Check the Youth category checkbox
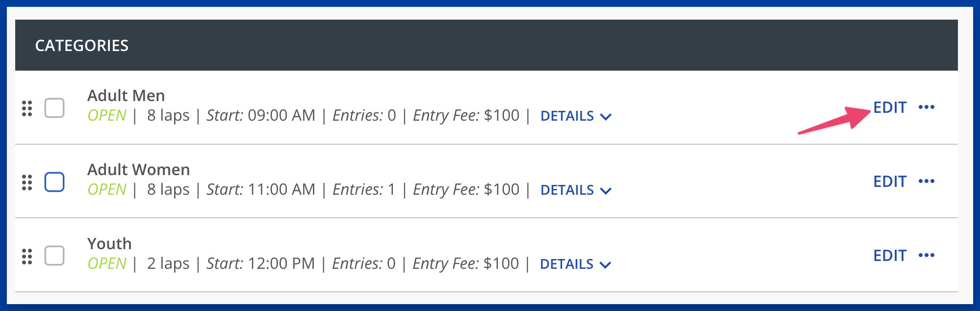This screenshot has height=311, width=980. click(x=54, y=256)
